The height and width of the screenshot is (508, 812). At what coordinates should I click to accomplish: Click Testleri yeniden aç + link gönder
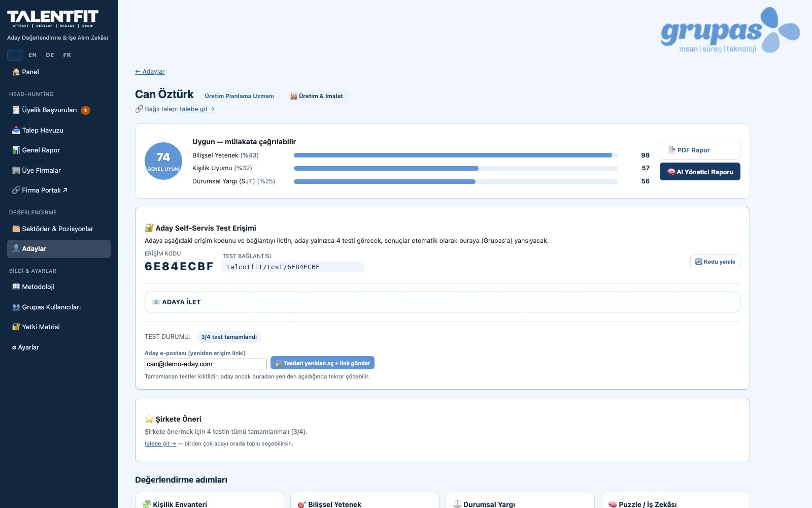point(322,363)
